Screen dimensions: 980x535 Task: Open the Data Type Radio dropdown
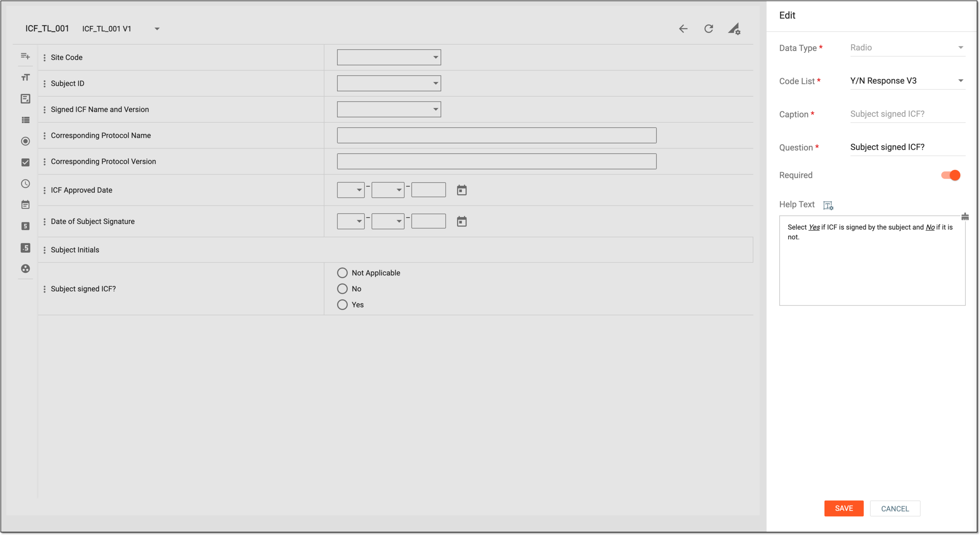[x=907, y=47]
